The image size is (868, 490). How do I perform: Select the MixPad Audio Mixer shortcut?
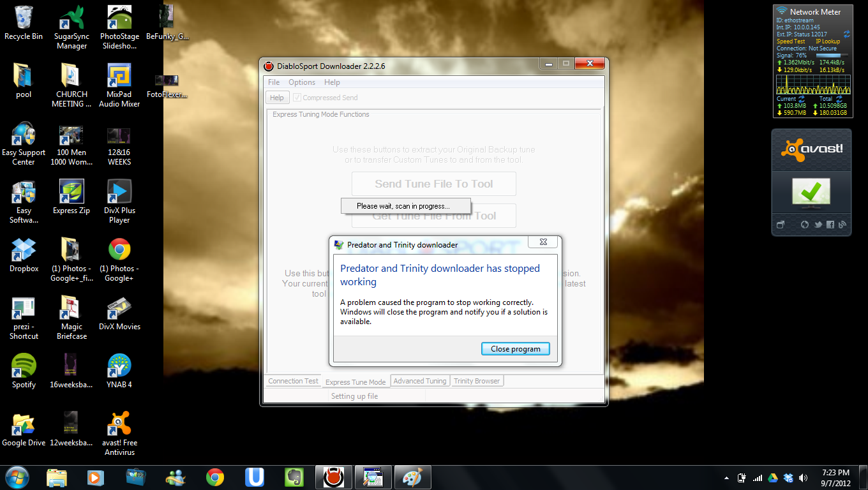pos(119,85)
